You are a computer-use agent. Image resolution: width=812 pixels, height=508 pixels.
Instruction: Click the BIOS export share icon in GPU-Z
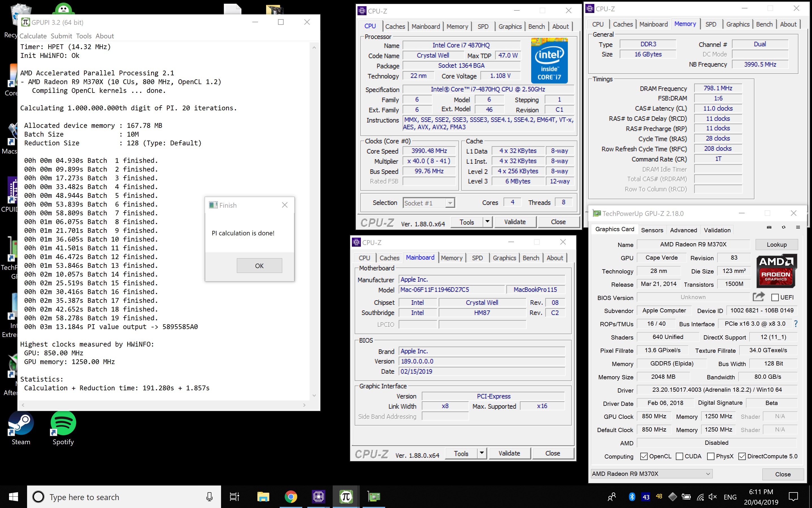pyautogui.click(x=758, y=297)
